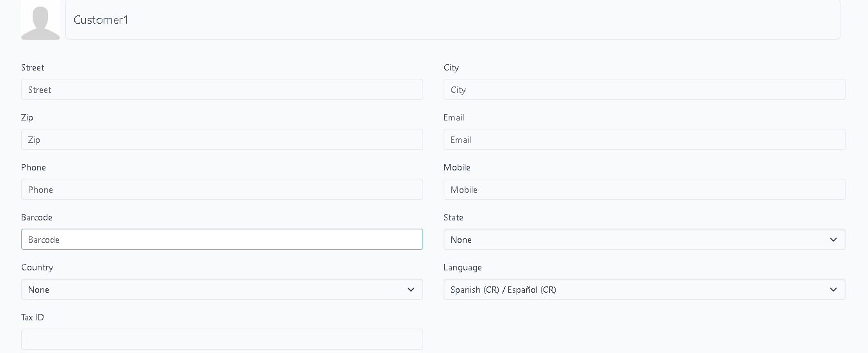
Task: Click the Customer1 name field
Action: point(452,20)
